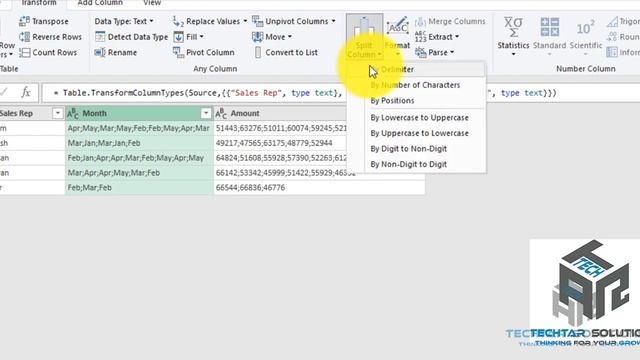Select cell Feb;Mar;Feb in Month column

click(x=139, y=187)
